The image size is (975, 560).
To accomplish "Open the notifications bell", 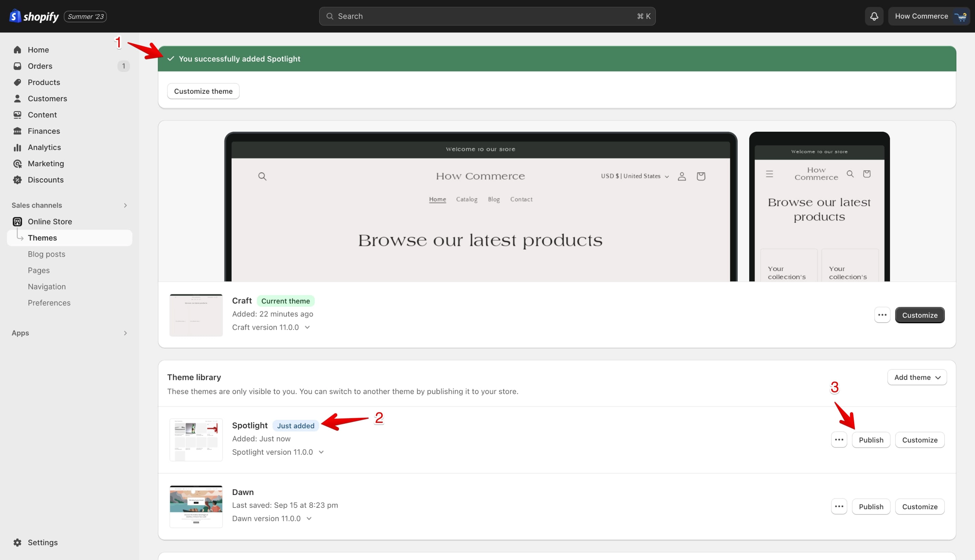I will click(874, 16).
